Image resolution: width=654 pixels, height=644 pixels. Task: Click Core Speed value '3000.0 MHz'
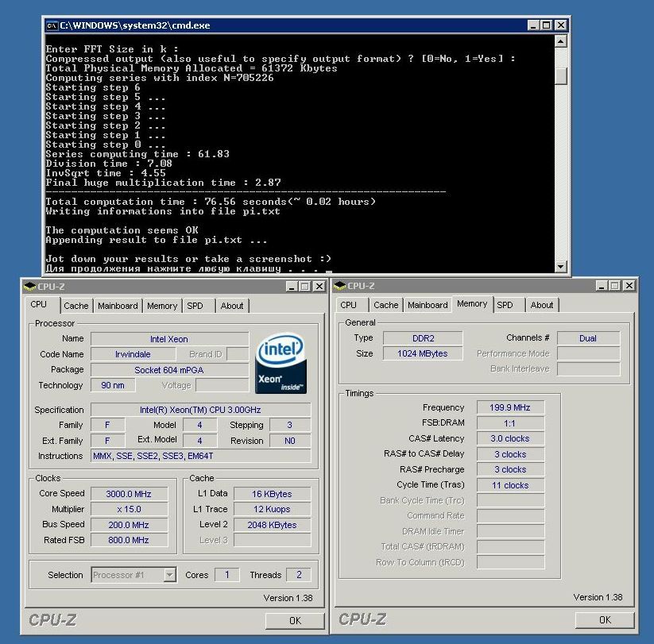tap(129, 494)
